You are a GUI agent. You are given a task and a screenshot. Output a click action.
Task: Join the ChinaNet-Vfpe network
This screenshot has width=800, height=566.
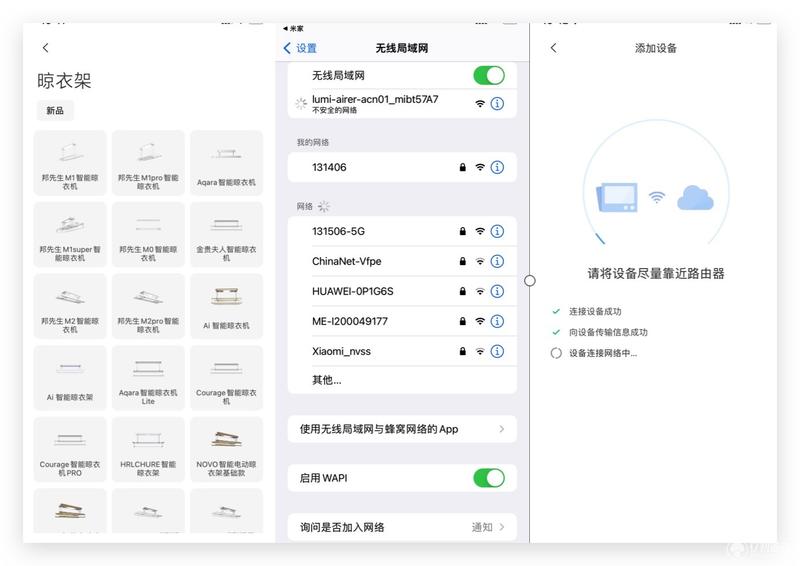tap(402, 261)
